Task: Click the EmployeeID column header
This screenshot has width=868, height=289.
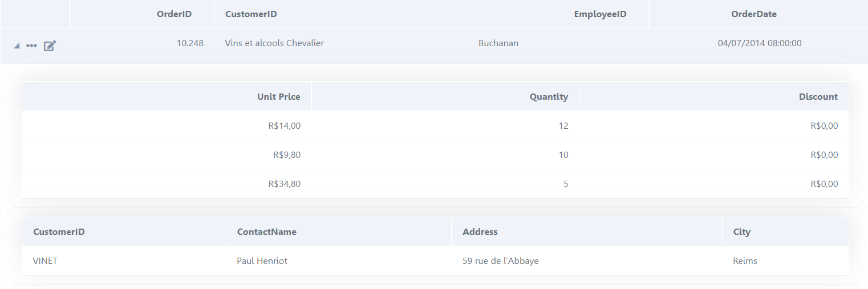Action: (558, 14)
